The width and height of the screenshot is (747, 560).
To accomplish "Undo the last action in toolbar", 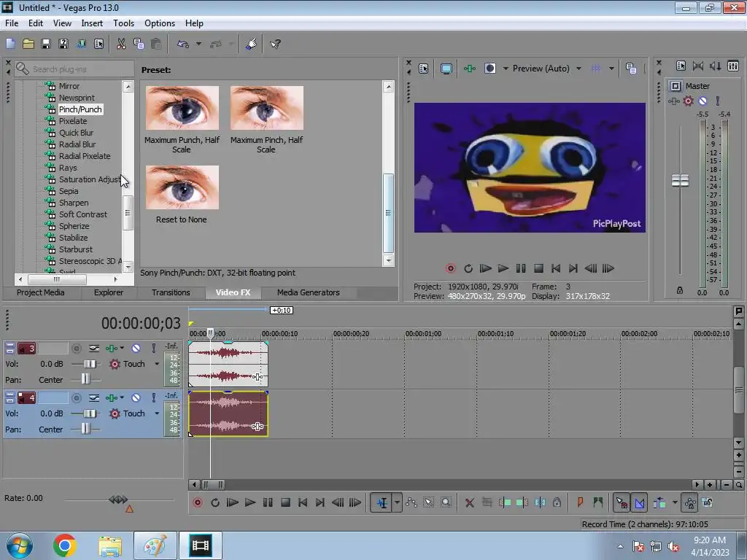I will 183,44.
